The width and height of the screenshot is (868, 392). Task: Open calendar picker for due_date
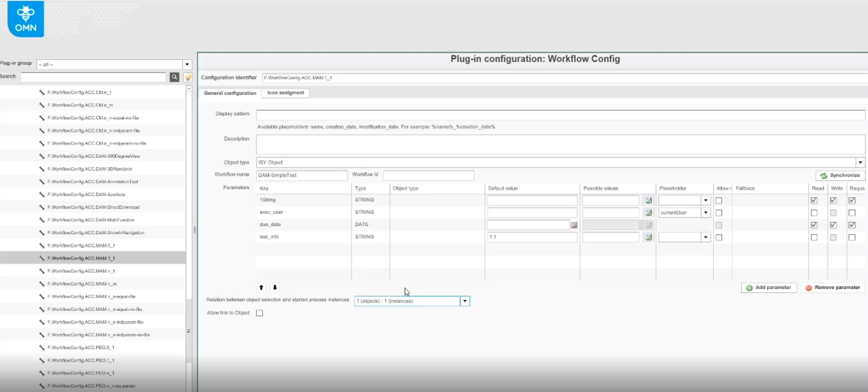[574, 225]
